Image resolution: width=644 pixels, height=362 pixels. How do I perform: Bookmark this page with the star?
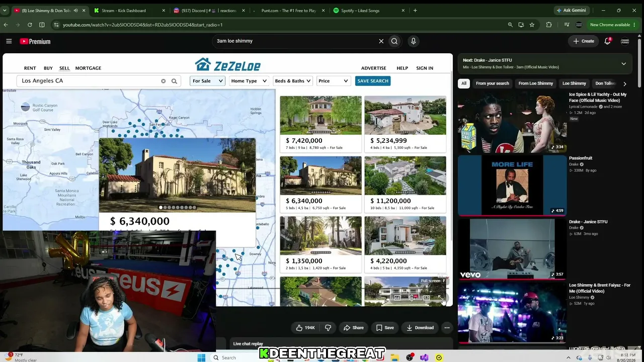point(532,25)
